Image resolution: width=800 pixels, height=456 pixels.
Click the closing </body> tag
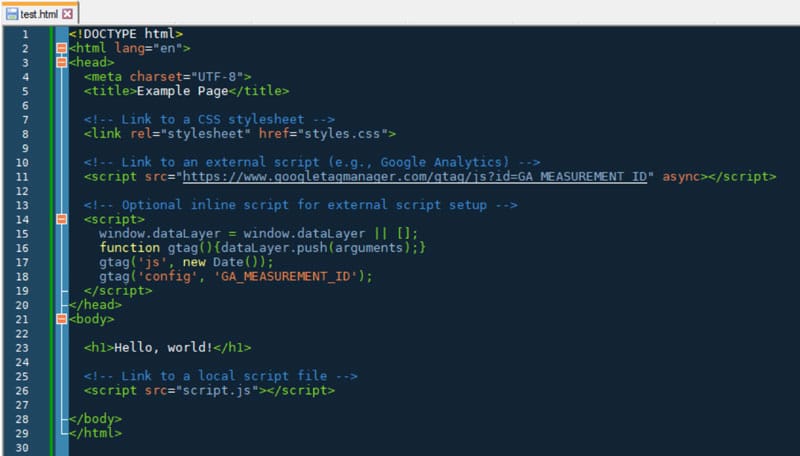(x=95, y=419)
